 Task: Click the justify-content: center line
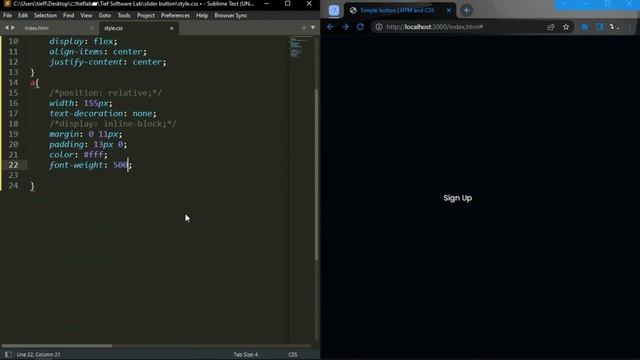pos(108,62)
